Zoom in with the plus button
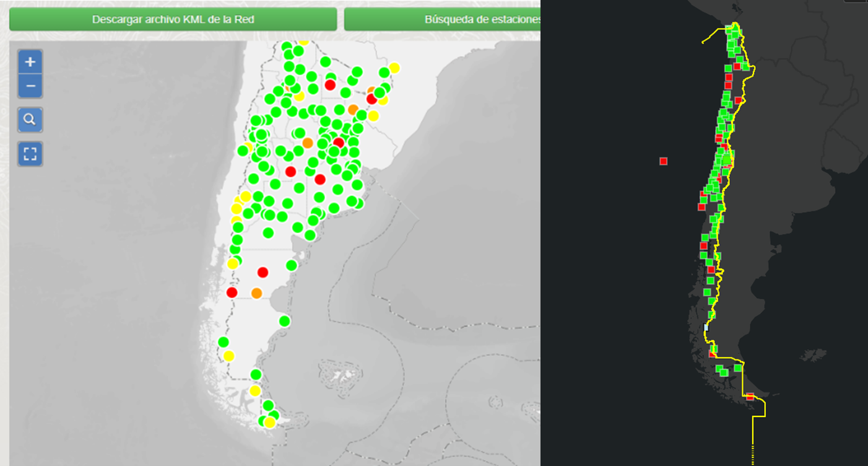Image resolution: width=868 pixels, height=466 pixels. point(30,62)
